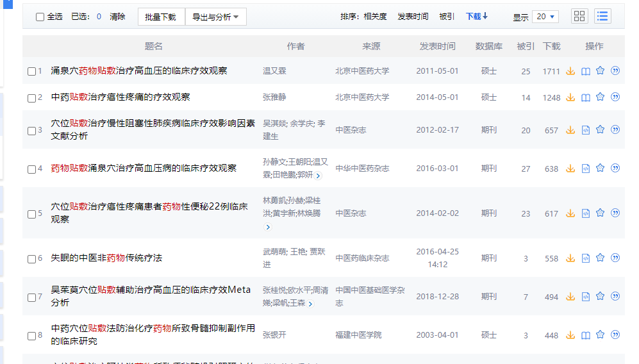Click 清除 to clear selection

click(117, 17)
